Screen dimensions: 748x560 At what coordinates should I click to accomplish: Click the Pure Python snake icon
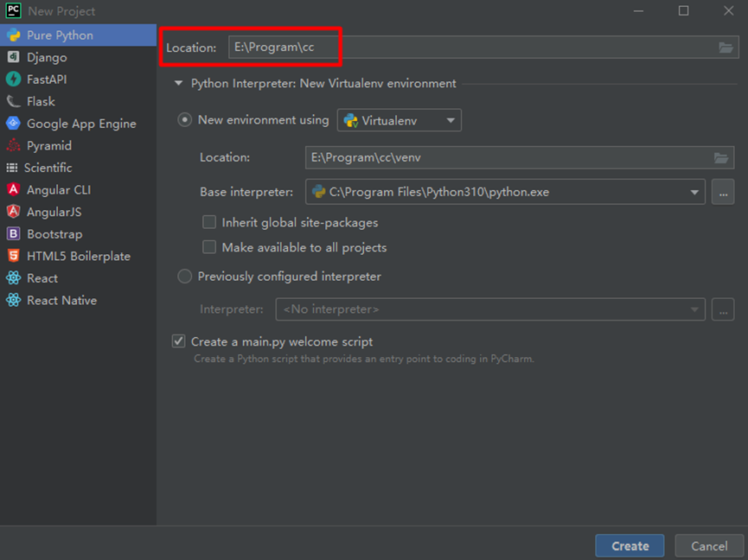[x=13, y=35]
